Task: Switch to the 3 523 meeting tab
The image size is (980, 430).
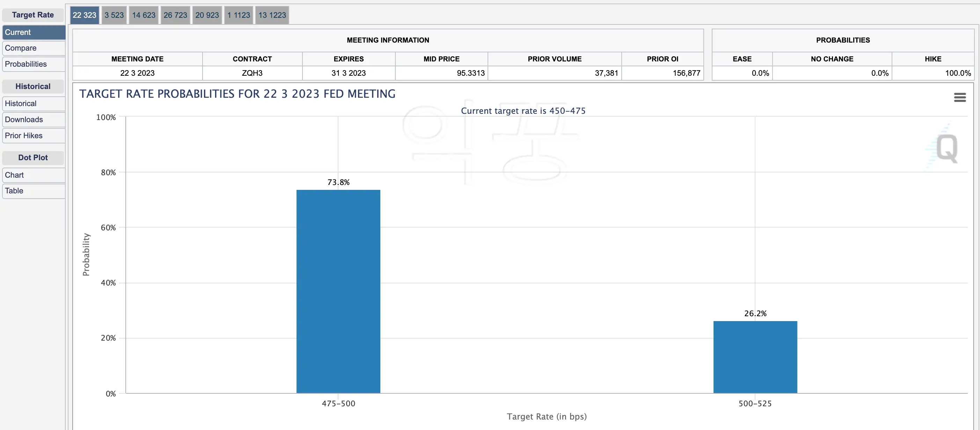Action: 114,15
